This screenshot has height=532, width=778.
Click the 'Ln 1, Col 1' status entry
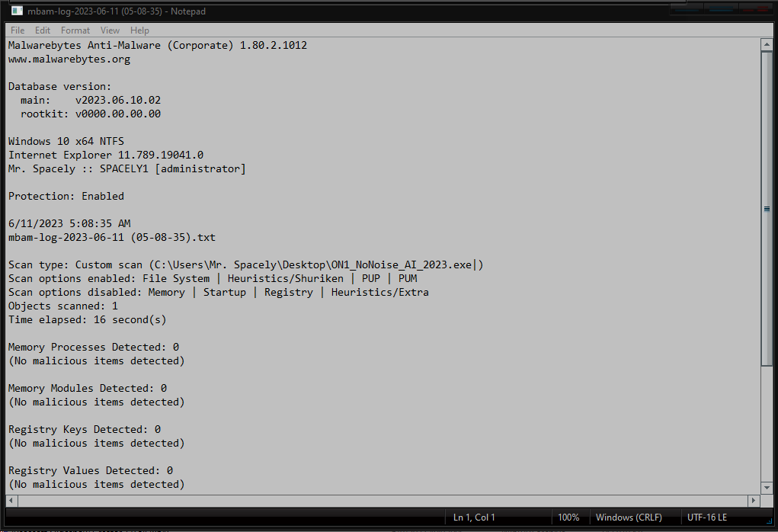[x=474, y=517]
